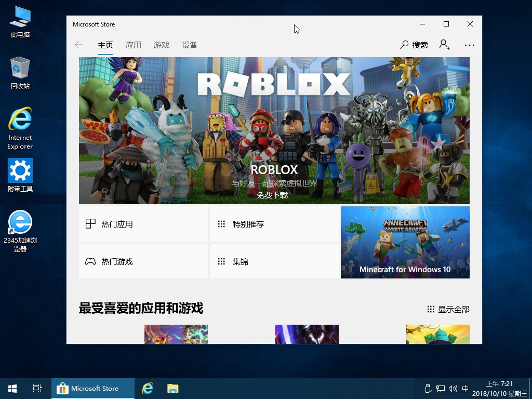The image size is (532, 399).
Task: Switch to the 主页 tab
Action: (105, 45)
